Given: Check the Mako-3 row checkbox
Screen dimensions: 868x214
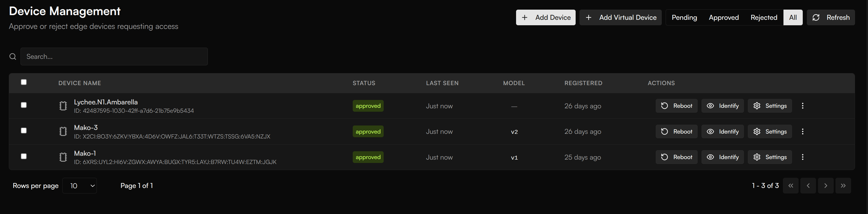Looking at the screenshot, I should 24,131.
